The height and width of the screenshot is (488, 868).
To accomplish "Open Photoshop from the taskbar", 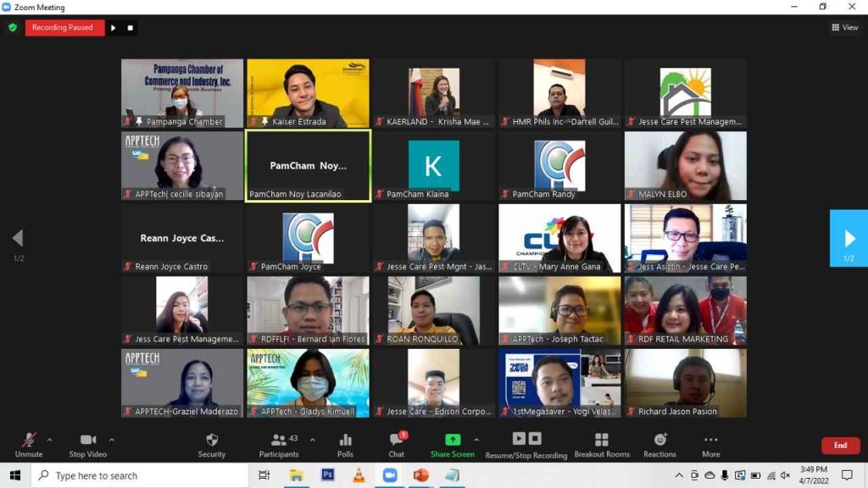I will coord(328,475).
